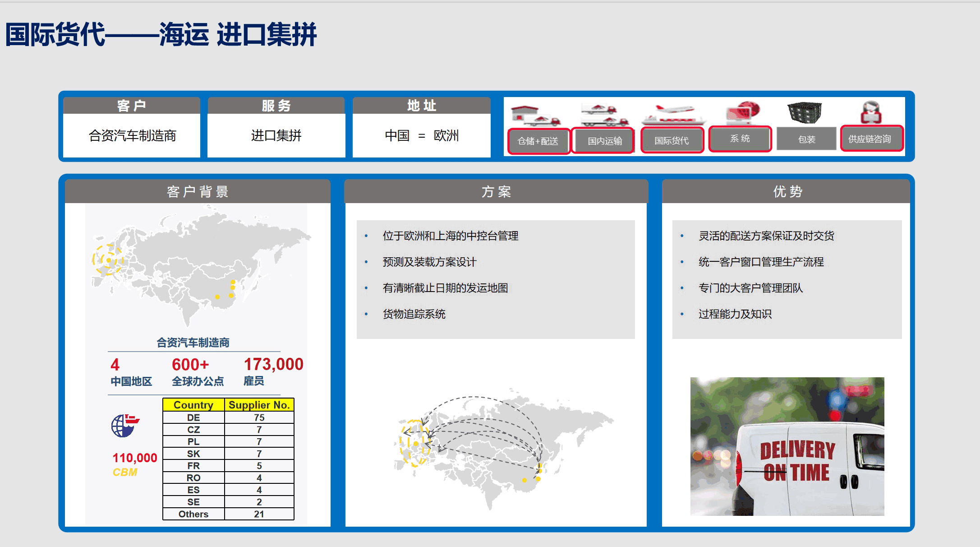Viewport: 980px width, 547px height.
Task: Click the black packaging crate icon
Action: [805, 113]
